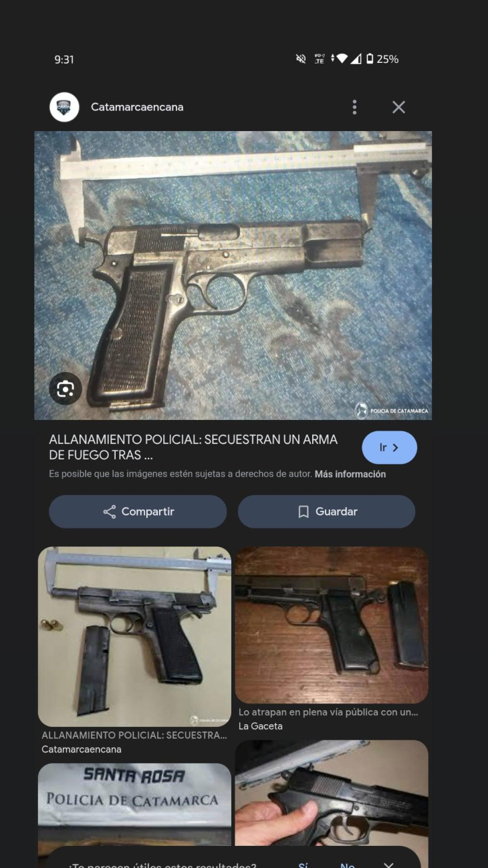Viewport: 488px width, 868px height.
Task: Open the page with Ir button
Action: point(389,447)
